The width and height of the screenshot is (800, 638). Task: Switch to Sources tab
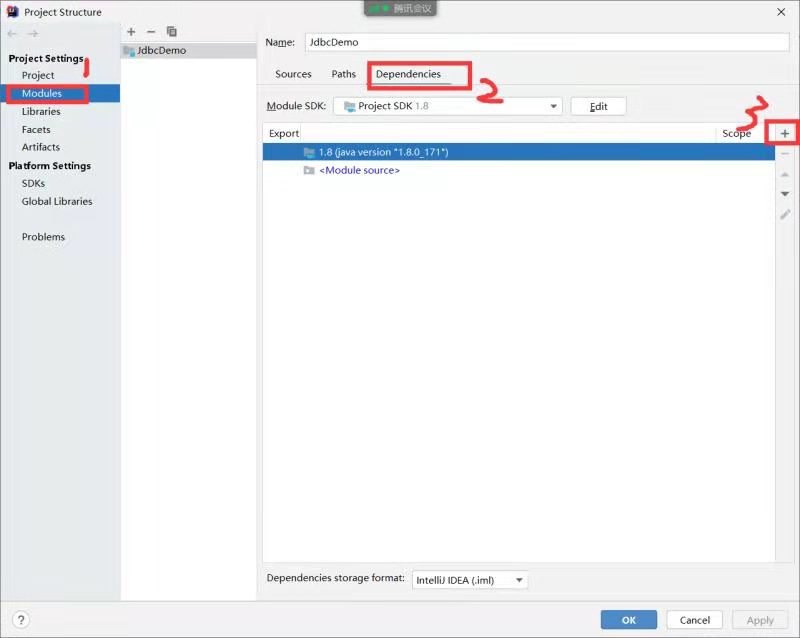tap(293, 74)
